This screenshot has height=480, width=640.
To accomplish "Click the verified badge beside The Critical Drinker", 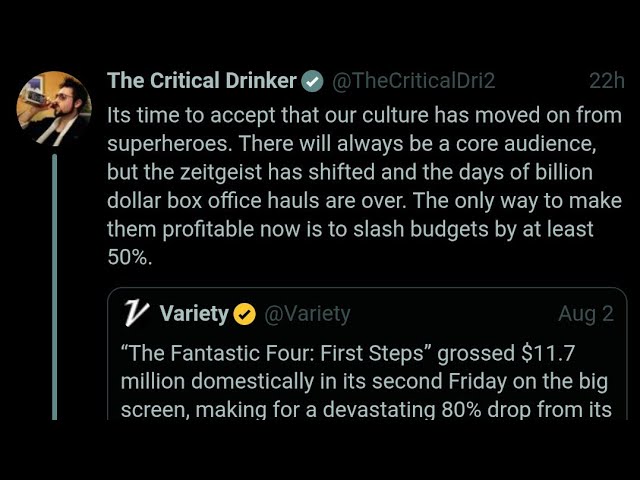I will click(312, 81).
